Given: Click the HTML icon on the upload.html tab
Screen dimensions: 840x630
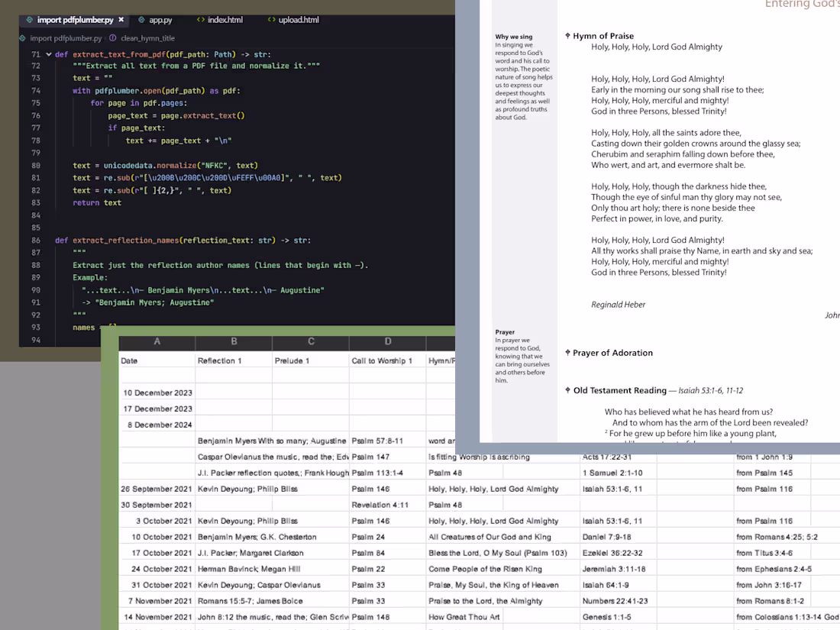Looking at the screenshot, I should (x=272, y=19).
